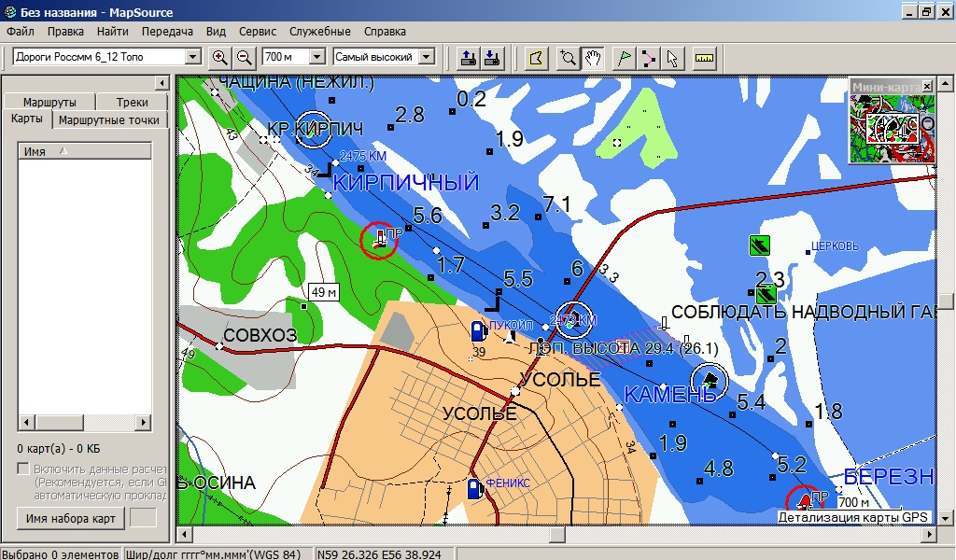Enable the route calculation data checkbox
Screen dimensions: 956x560
pyautogui.click(x=23, y=469)
